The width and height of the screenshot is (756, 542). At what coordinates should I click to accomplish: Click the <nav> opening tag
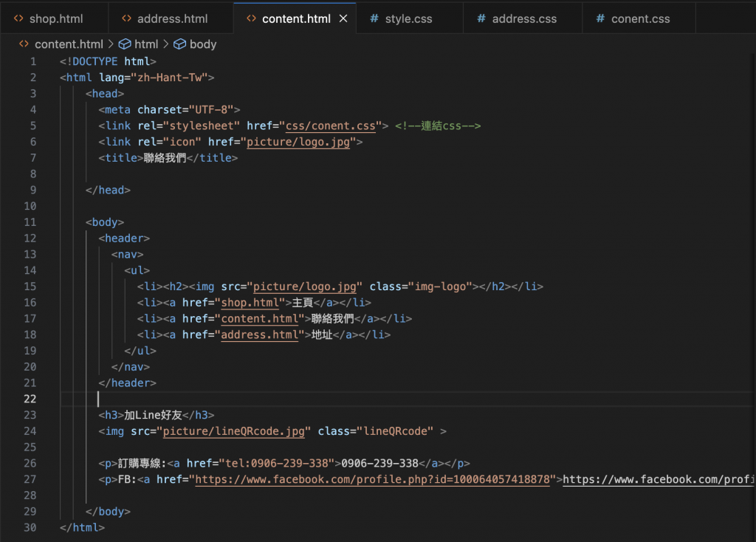click(127, 254)
